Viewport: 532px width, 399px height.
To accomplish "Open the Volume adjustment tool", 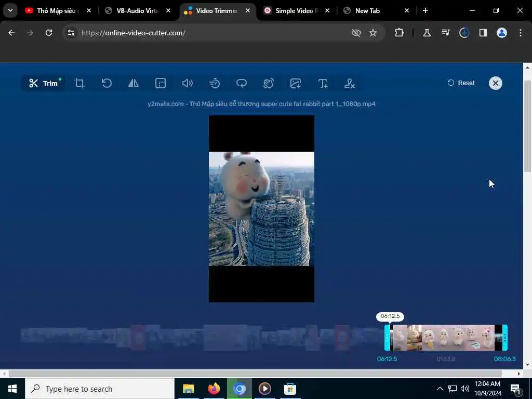I will (x=187, y=83).
